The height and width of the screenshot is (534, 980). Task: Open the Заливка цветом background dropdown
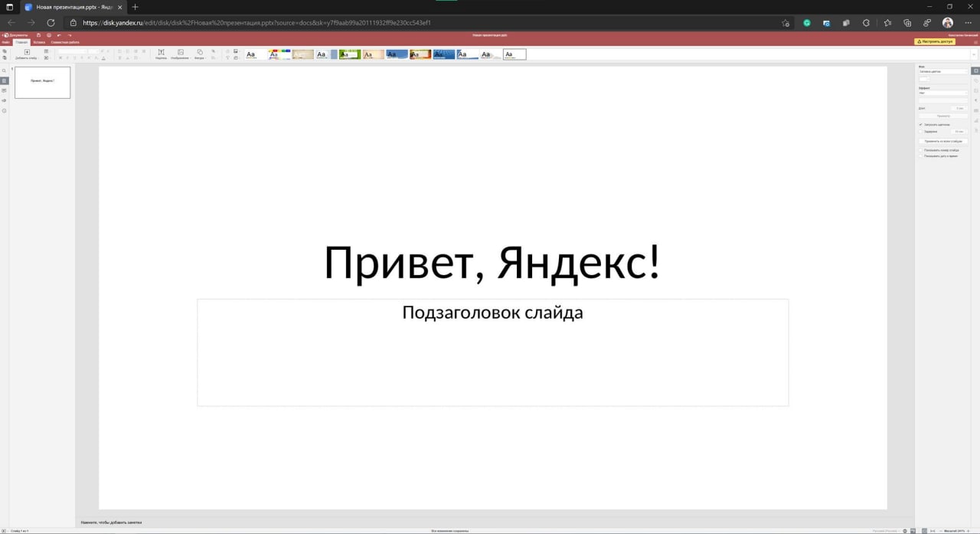[943, 71]
